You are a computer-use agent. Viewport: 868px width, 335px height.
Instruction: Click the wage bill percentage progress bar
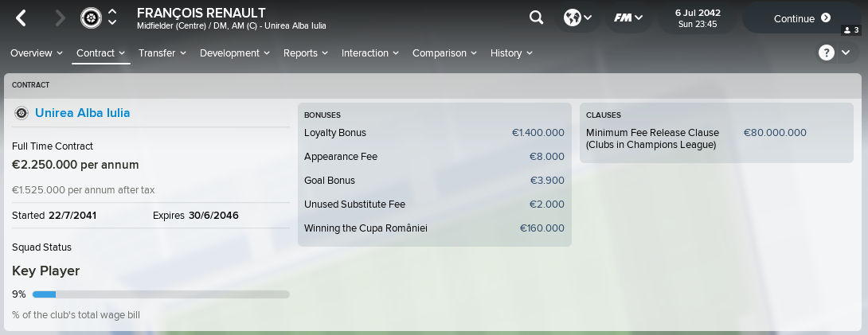[x=161, y=294]
